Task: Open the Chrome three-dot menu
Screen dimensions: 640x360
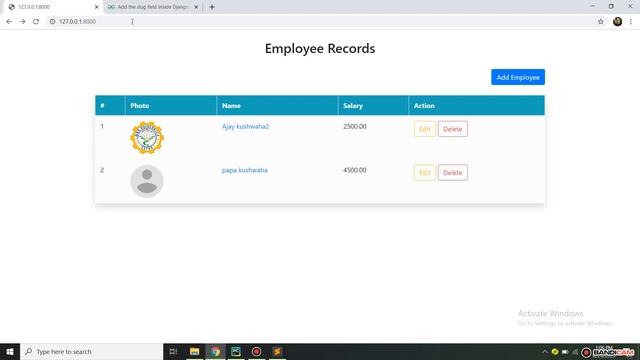Action: [631, 22]
